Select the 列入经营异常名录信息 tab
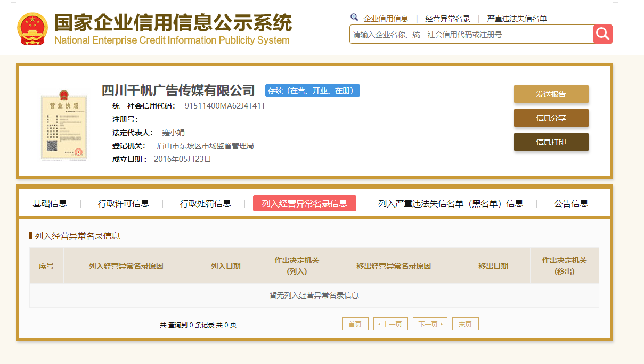Screen dimensions: 644x364 pos(305,203)
